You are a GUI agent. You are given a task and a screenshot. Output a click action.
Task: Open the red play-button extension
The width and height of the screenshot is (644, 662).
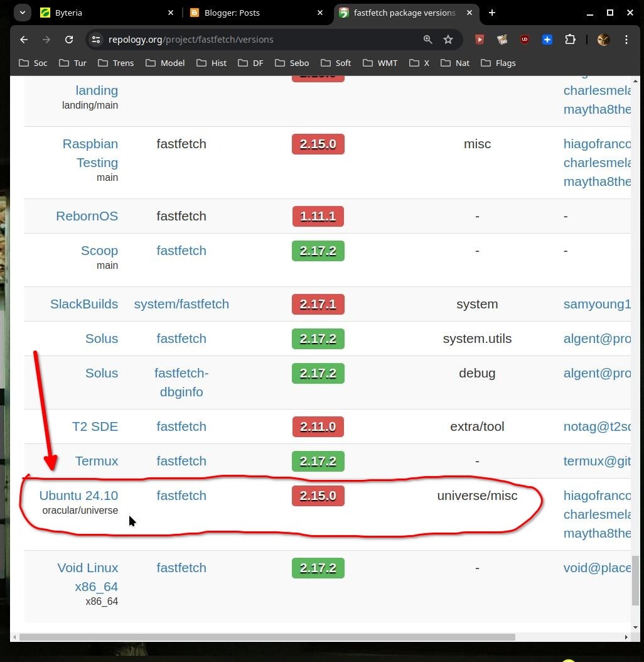point(480,40)
